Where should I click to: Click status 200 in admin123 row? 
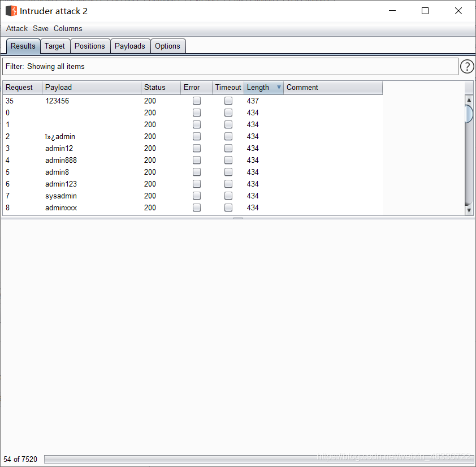click(150, 184)
